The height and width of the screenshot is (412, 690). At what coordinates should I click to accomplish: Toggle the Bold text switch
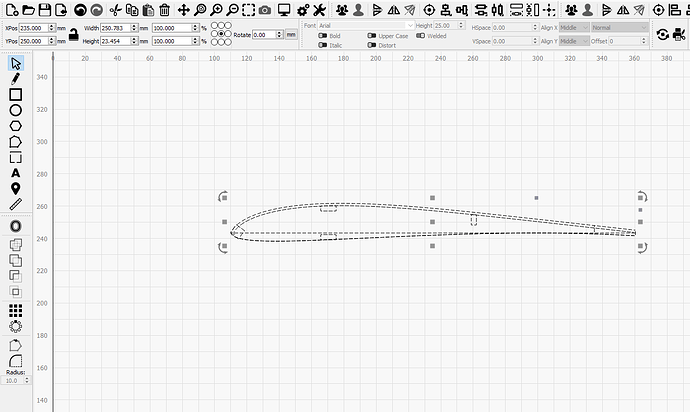tap(323, 36)
